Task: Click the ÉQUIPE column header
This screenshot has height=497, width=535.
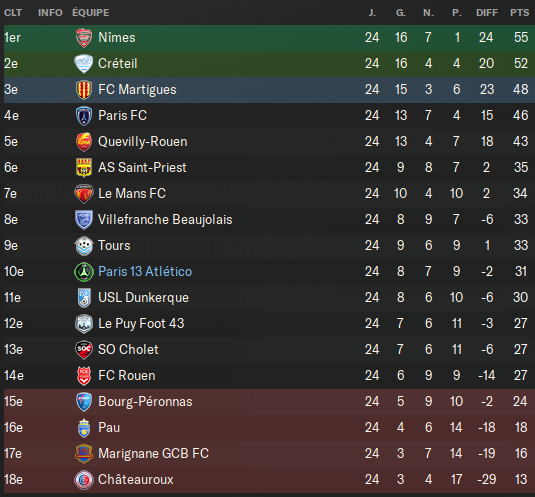Action: [91, 13]
